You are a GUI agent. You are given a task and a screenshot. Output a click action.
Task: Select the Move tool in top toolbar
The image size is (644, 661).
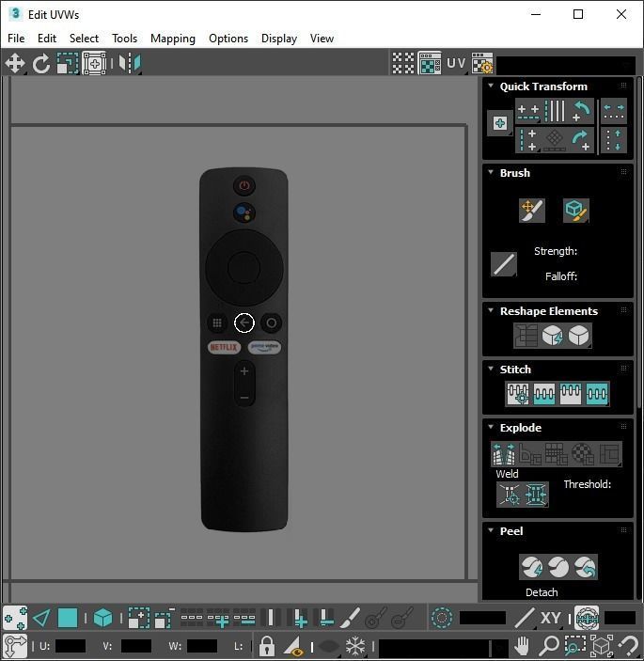[15, 64]
